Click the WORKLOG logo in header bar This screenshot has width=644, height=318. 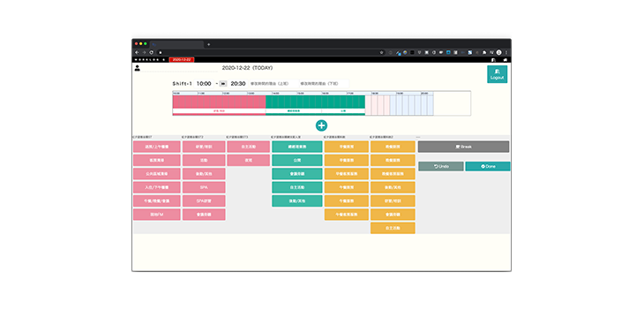click(150, 60)
